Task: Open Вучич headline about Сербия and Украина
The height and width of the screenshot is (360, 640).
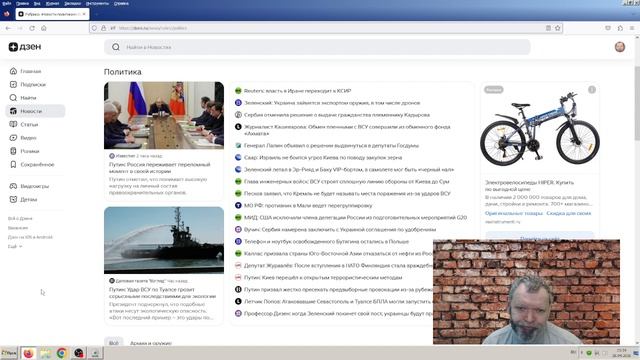Action: [340, 229]
